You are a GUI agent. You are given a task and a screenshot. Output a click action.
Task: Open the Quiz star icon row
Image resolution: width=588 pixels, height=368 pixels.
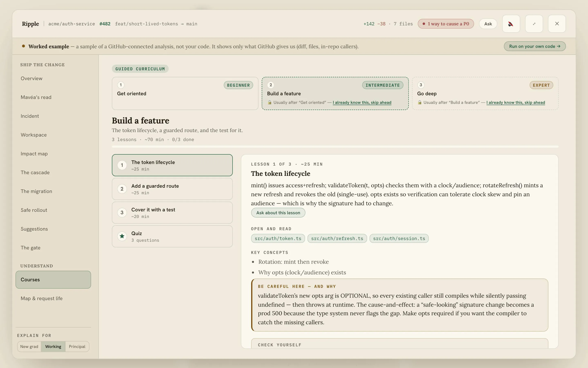click(x=172, y=236)
